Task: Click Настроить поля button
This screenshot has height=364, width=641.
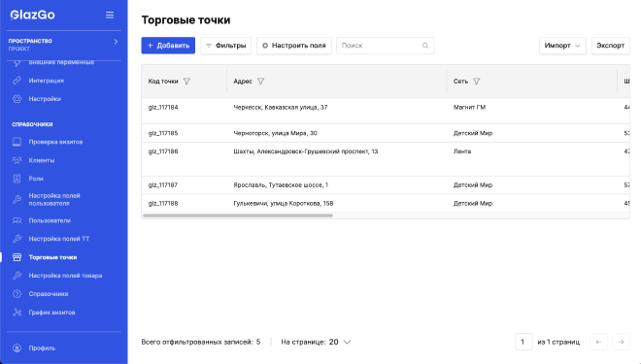Action: pyautogui.click(x=294, y=46)
